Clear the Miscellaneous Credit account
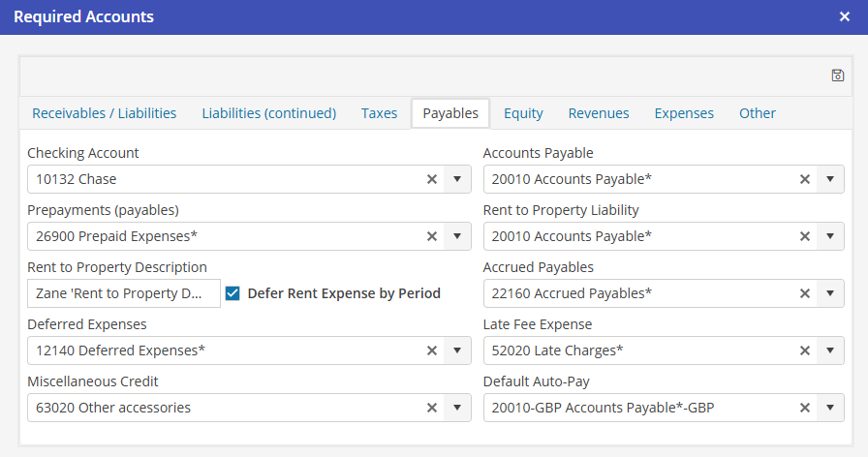 (432, 408)
